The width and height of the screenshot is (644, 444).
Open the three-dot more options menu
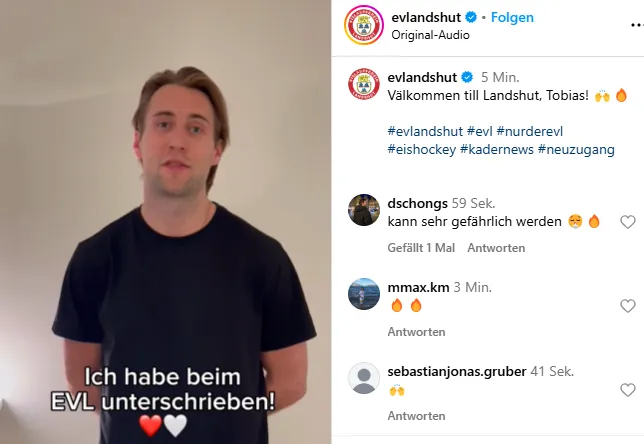tap(637, 25)
